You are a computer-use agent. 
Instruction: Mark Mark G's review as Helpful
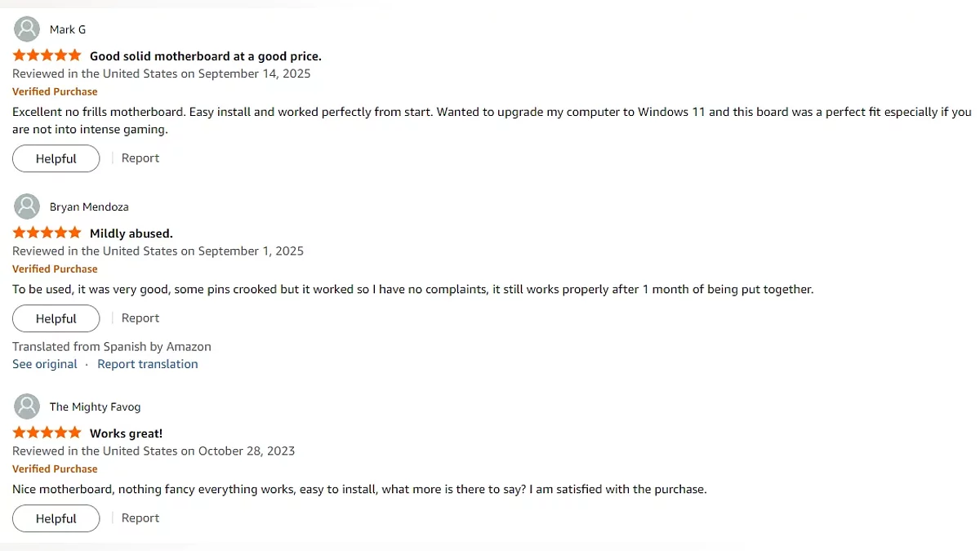pos(56,158)
